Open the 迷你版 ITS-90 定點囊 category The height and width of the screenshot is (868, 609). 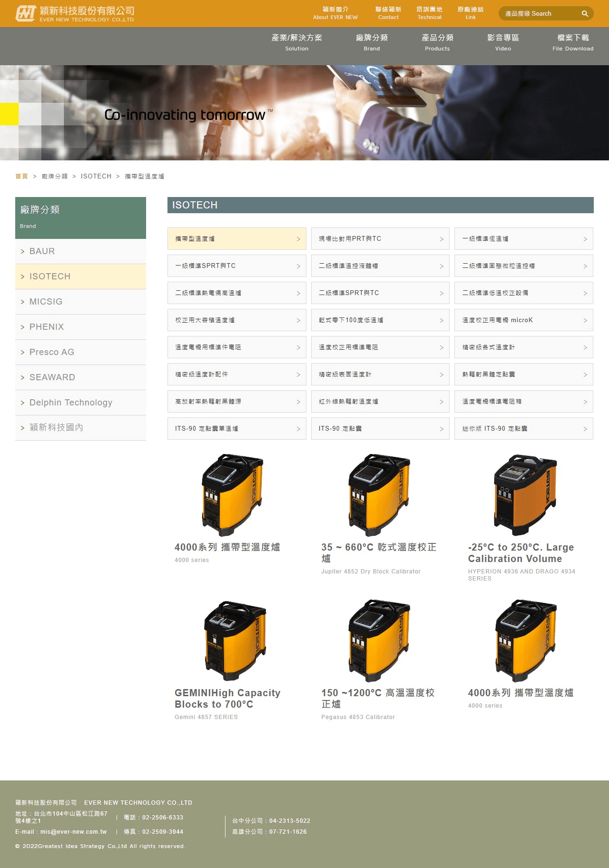click(524, 429)
